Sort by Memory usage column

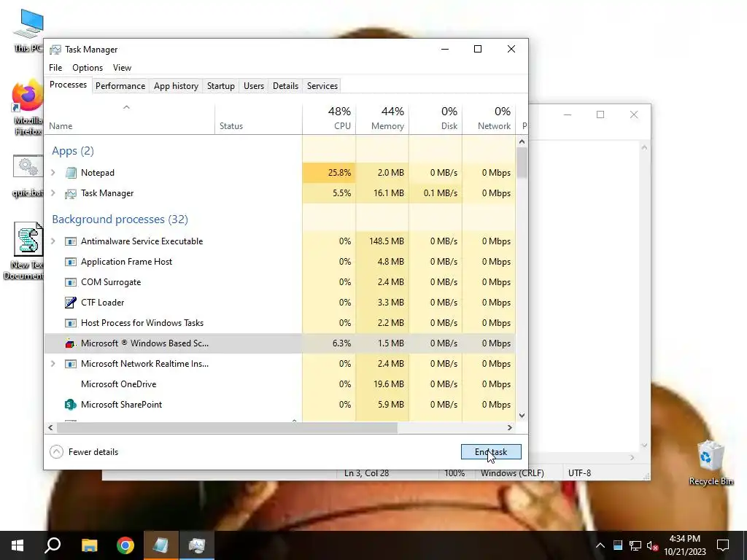(382, 118)
